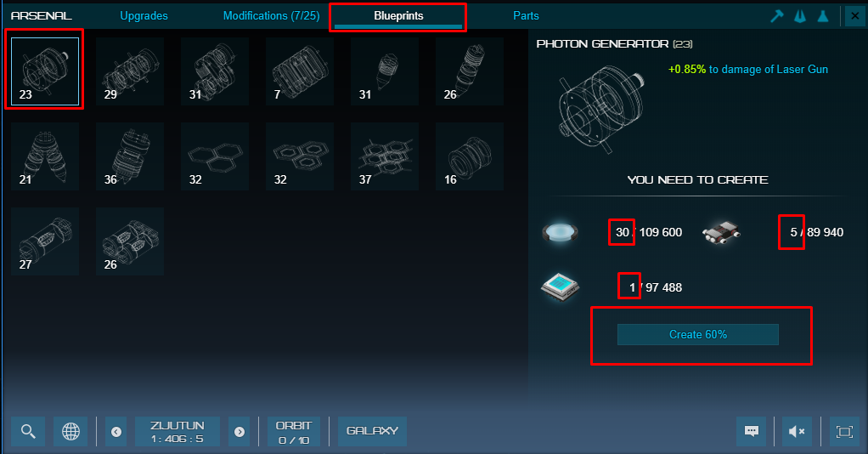
Task: Open the Modifications (7/25) tab
Action: point(271,15)
